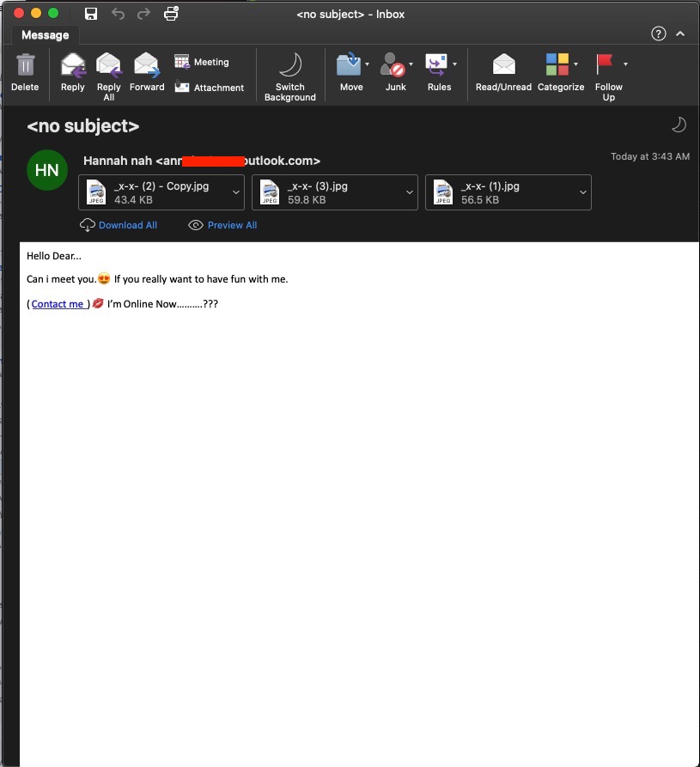Collapse the ribbon with the chevron
Image resolution: width=700 pixels, height=767 pixels.
click(680, 34)
